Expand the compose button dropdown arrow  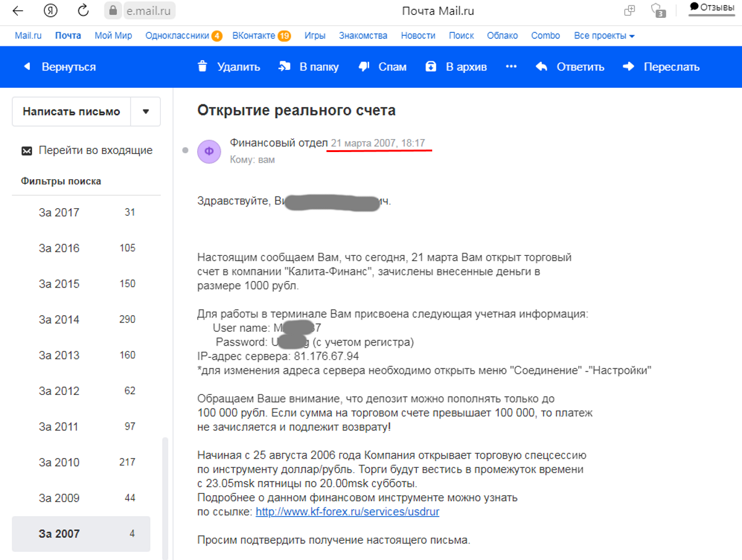(x=146, y=112)
